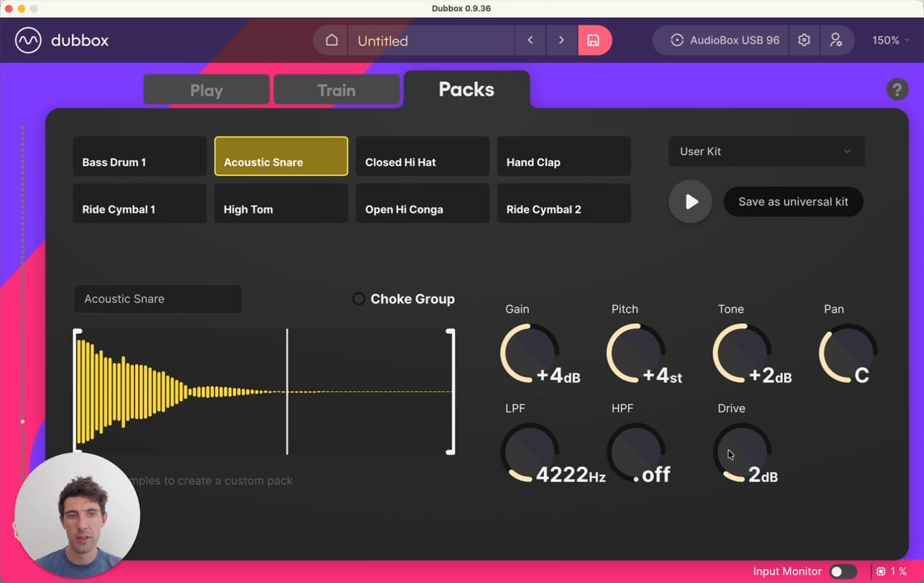Open the user account settings icon
The height and width of the screenshot is (583, 924).
[836, 40]
